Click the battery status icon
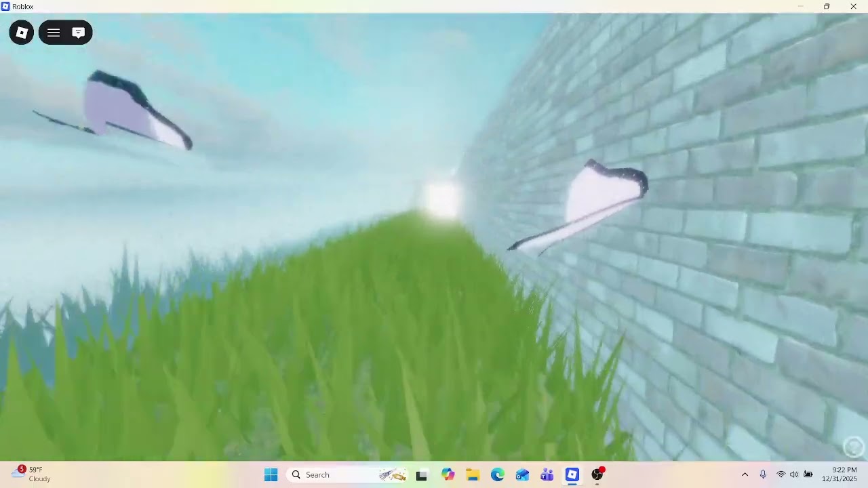Image resolution: width=868 pixels, height=488 pixels. [x=808, y=474]
